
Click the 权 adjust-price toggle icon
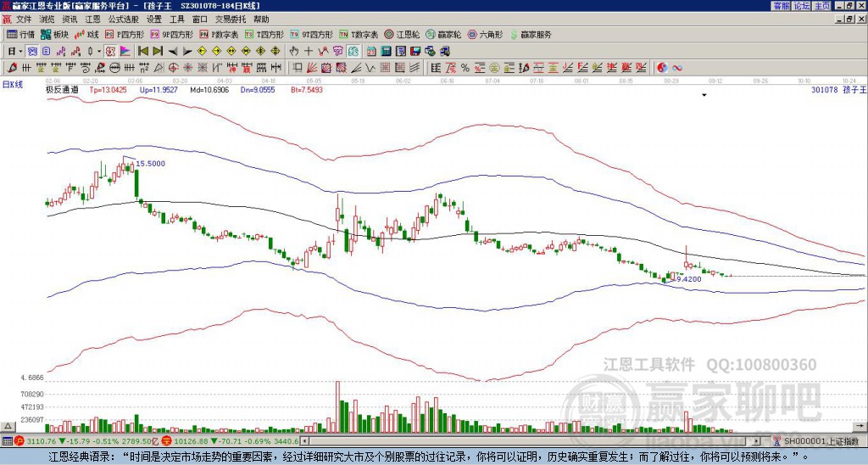tap(110, 52)
